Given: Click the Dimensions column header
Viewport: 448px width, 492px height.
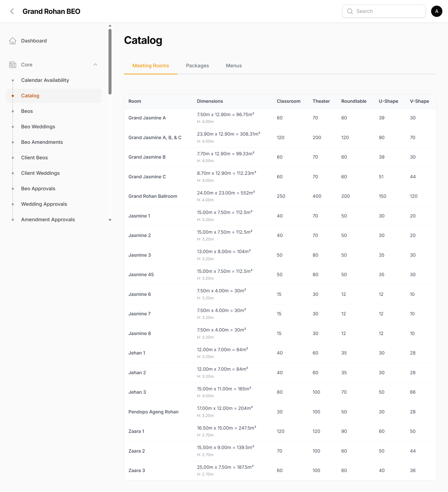Looking at the screenshot, I should pos(210,101).
